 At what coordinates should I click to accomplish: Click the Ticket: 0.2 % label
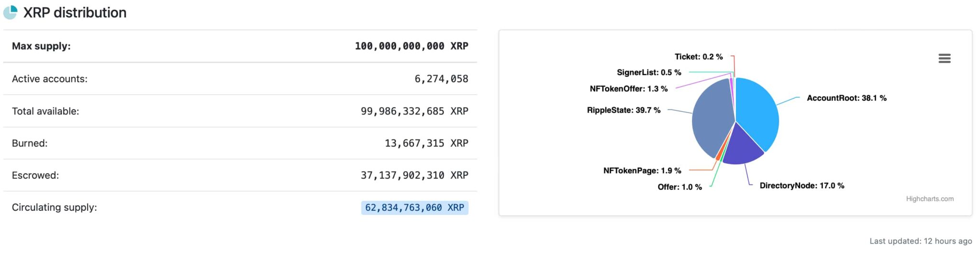pos(699,56)
